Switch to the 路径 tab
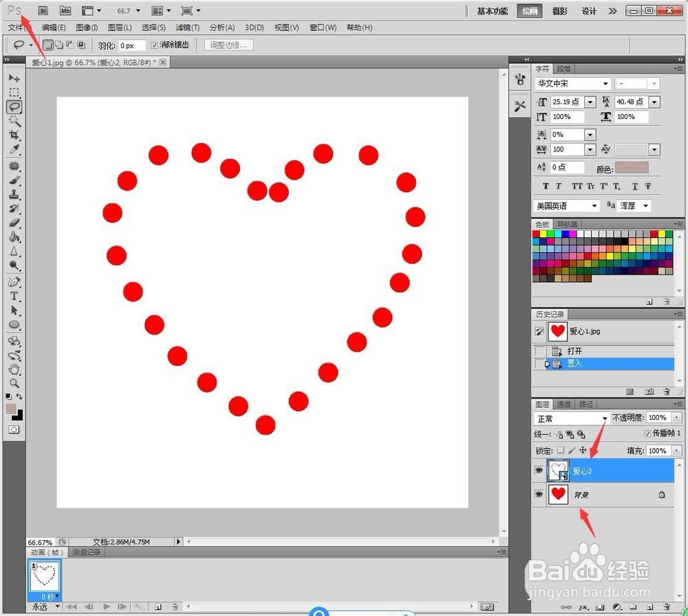Screen dimensions: 688x616 [x=585, y=404]
